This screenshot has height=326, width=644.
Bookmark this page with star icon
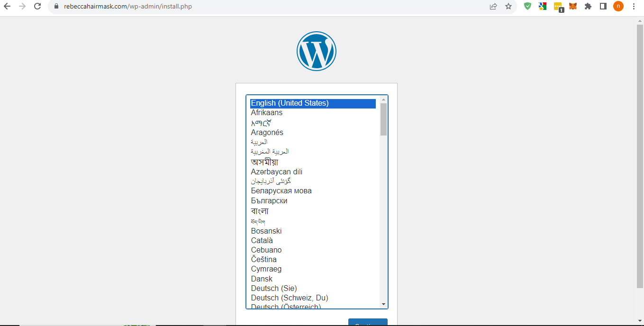point(508,7)
